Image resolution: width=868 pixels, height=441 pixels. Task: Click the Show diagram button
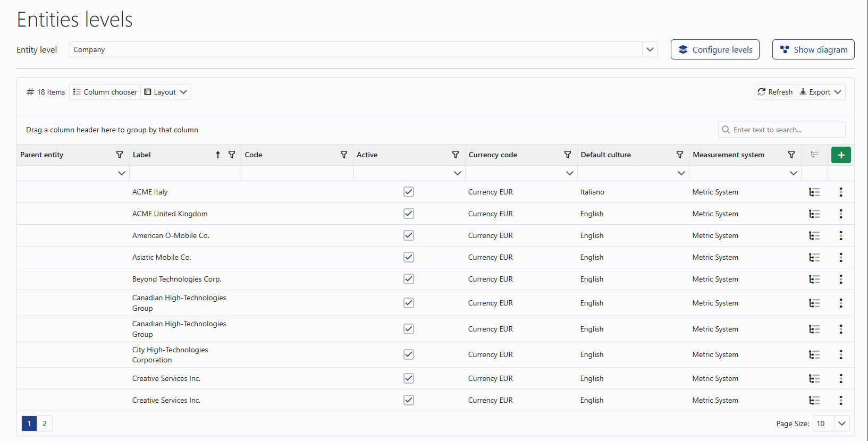pyautogui.click(x=813, y=49)
